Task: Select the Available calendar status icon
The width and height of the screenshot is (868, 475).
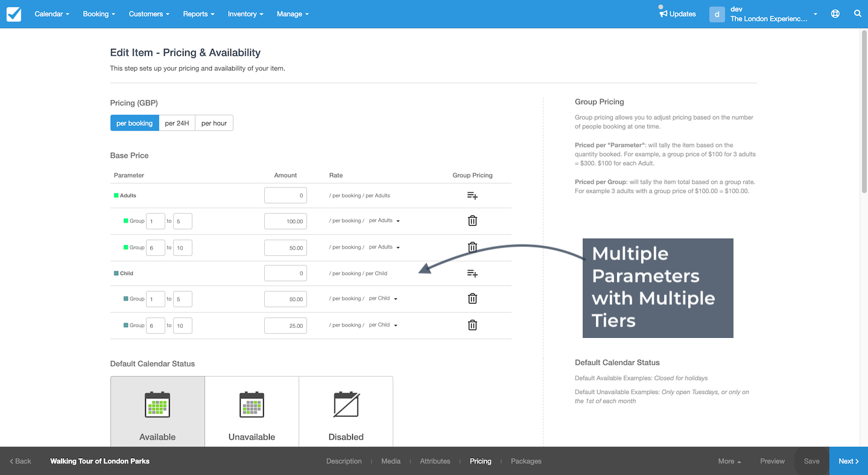Action: click(x=157, y=405)
